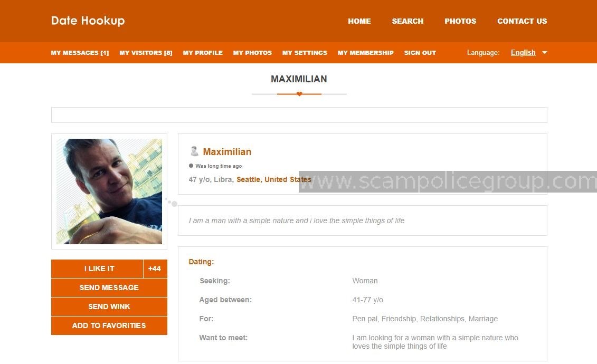This screenshot has height=364, width=597.
Task: Click the Seattle location link
Action: pos(248,179)
